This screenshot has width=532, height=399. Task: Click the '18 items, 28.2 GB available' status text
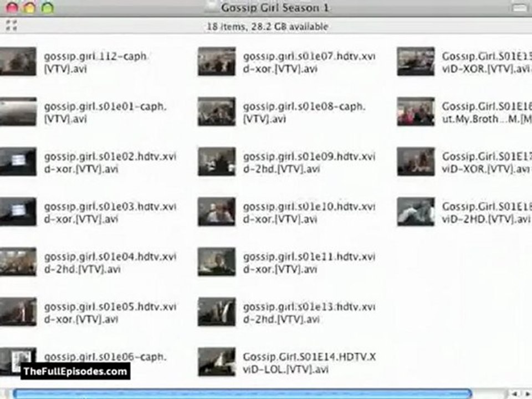tap(267, 27)
